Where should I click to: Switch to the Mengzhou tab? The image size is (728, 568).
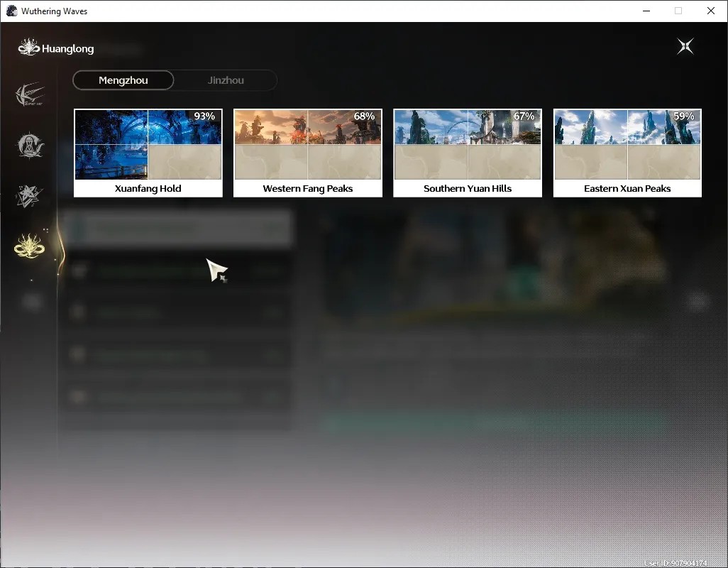click(123, 80)
